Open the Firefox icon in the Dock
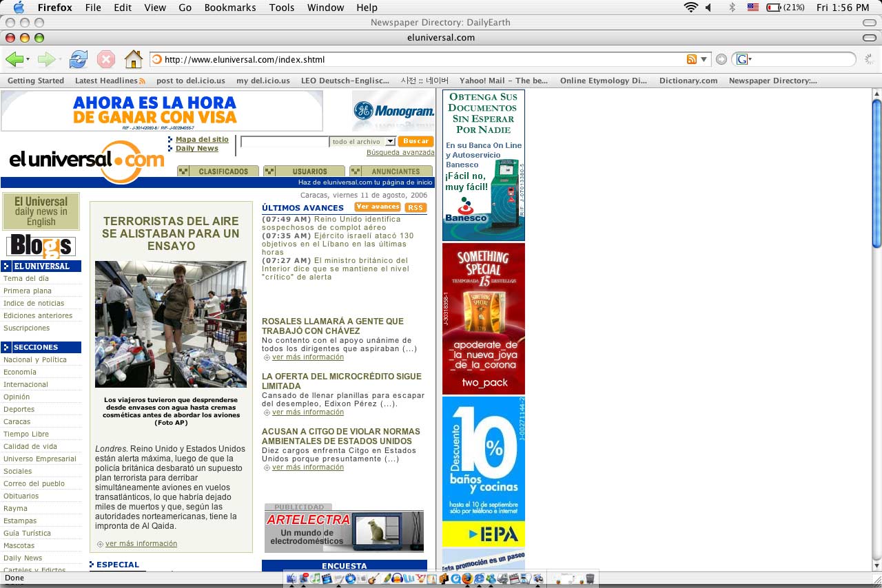The width and height of the screenshot is (882, 588). [467, 579]
